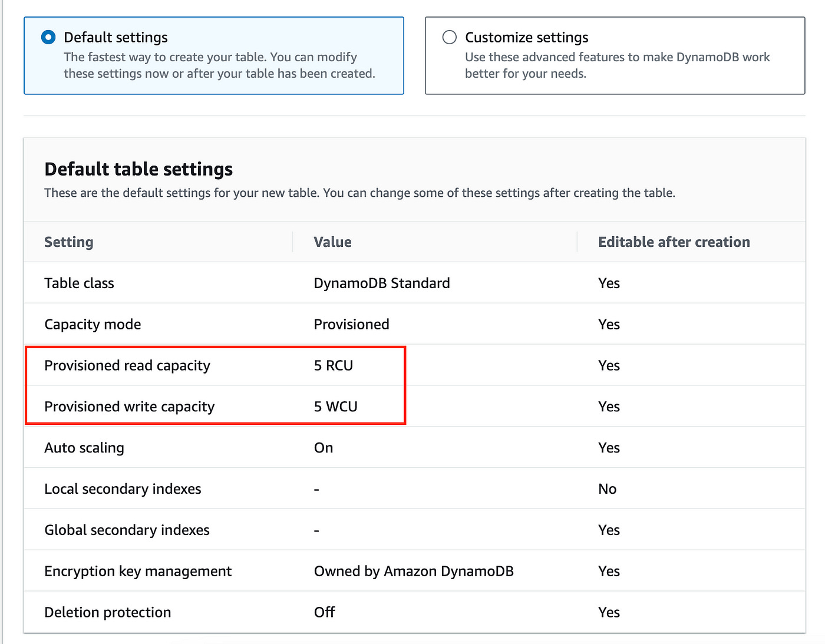Click the Capacity mode row label
Viewport: 825px width, 644px height.
(x=93, y=325)
